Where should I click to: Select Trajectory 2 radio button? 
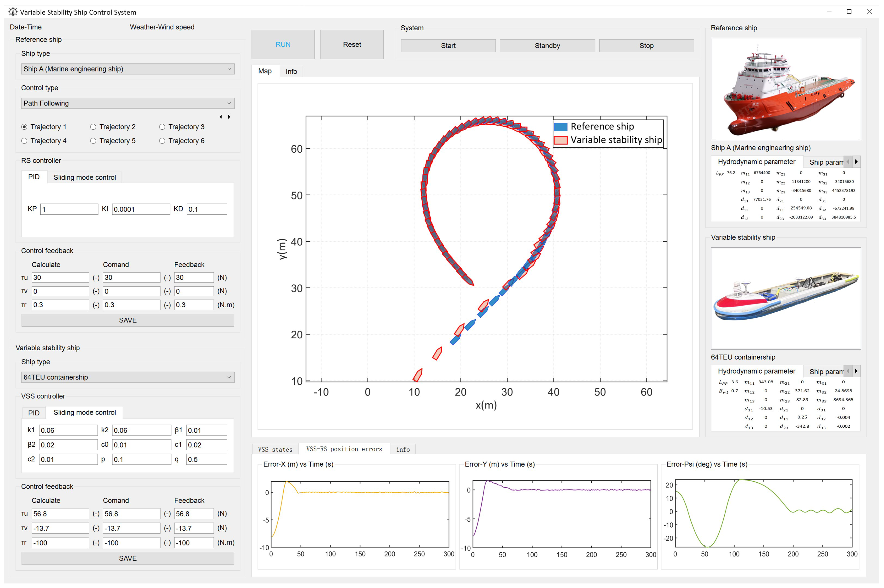(93, 127)
